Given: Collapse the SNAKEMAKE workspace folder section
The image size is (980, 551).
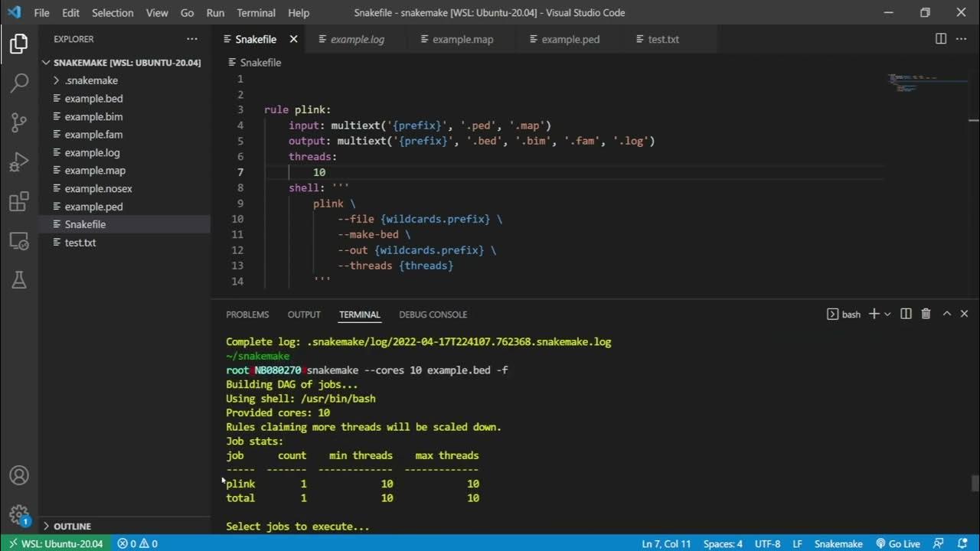Looking at the screenshot, I should (x=124, y=63).
